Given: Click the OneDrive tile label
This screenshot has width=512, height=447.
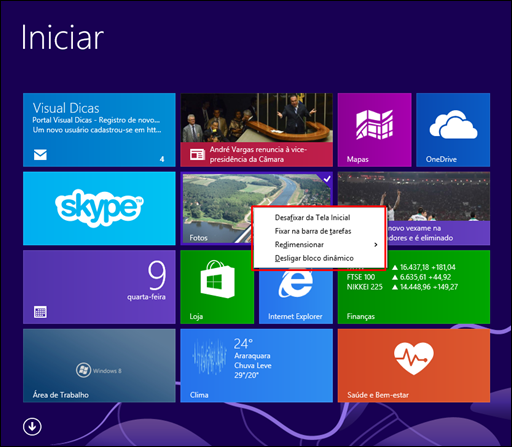Looking at the screenshot, I should (x=441, y=159).
